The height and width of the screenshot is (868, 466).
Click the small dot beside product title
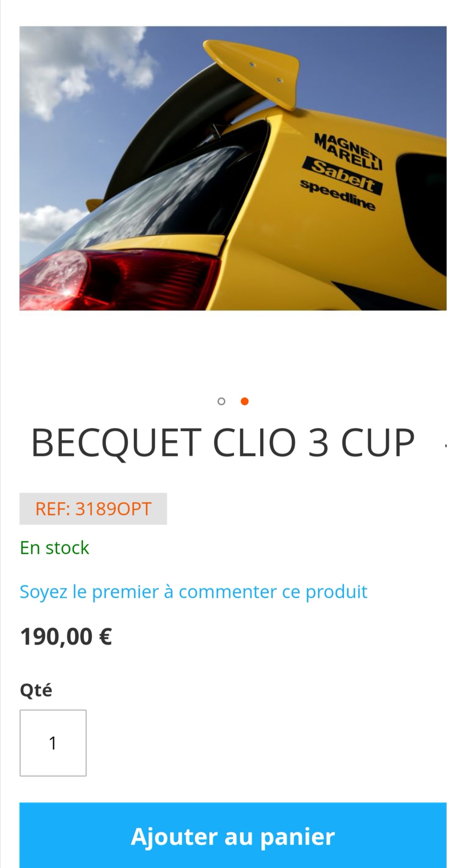(x=445, y=446)
